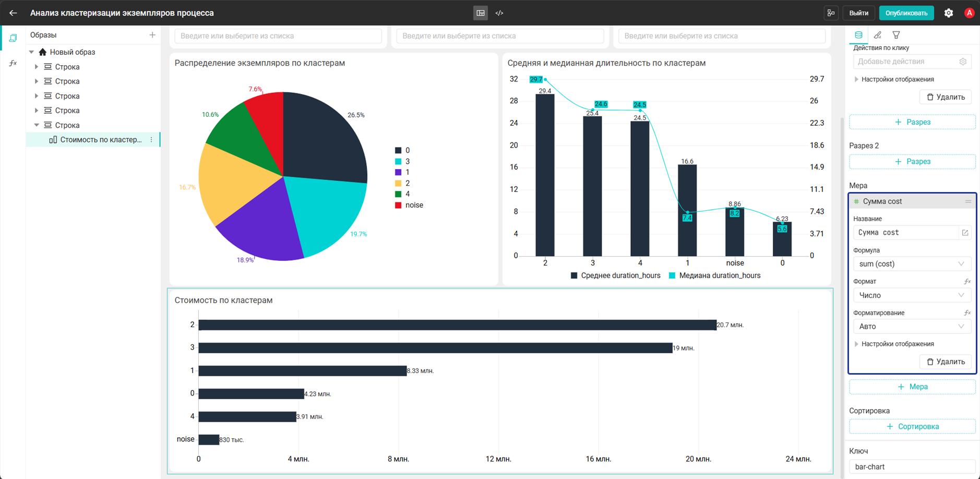Click the + Мера button

coord(912,387)
